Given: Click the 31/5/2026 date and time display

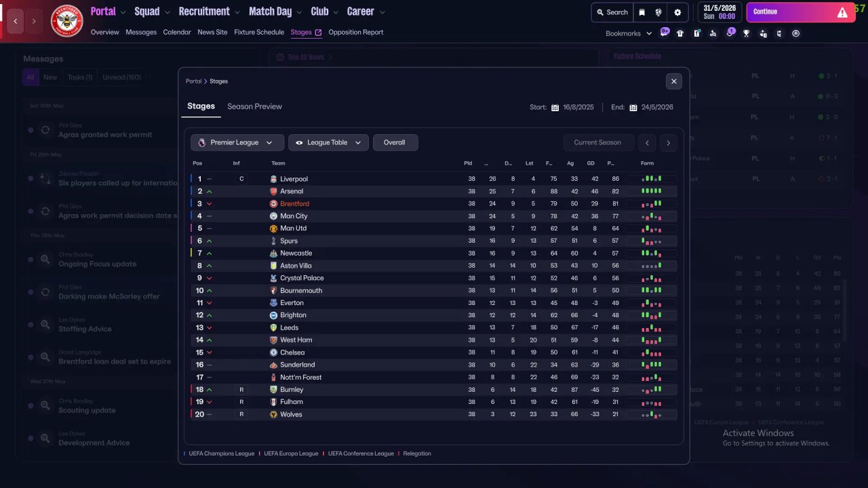Looking at the screenshot, I should pyautogui.click(x=719, y=12).
